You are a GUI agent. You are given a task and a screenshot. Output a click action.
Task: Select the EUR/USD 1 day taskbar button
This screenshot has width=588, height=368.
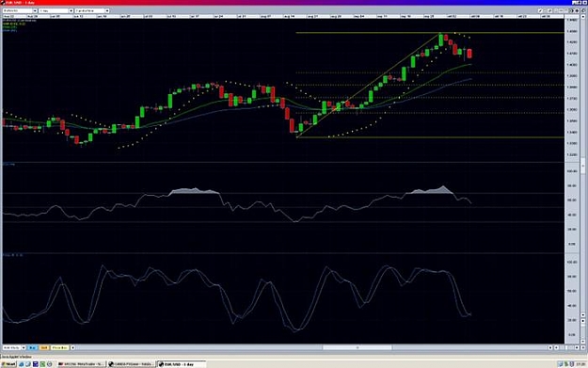pos(181,364)
